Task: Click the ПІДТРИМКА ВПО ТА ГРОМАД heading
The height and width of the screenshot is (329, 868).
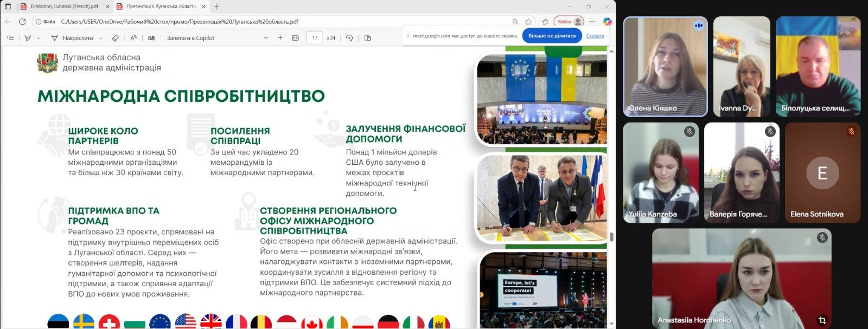Action: [113, 216]
